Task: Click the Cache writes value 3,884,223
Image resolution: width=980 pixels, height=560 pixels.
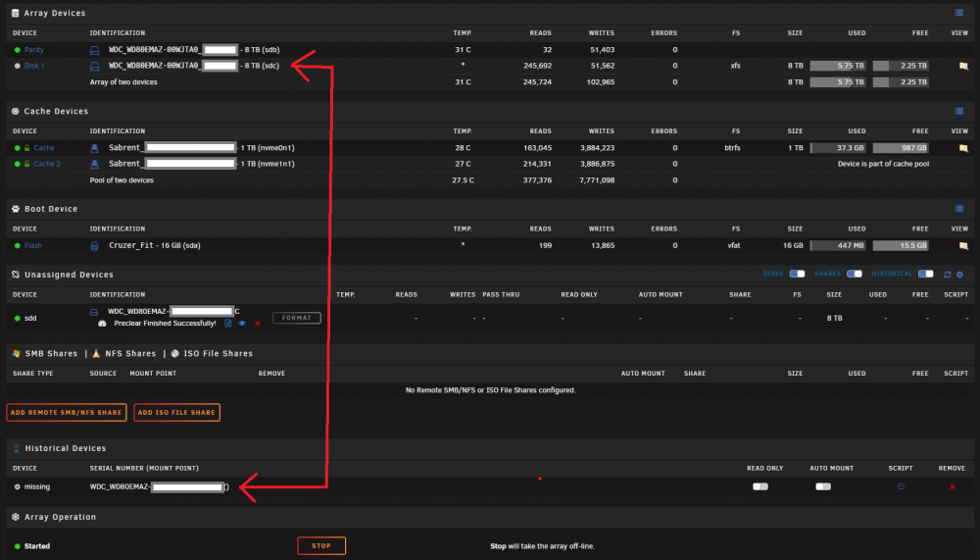Action: (597, 148)
